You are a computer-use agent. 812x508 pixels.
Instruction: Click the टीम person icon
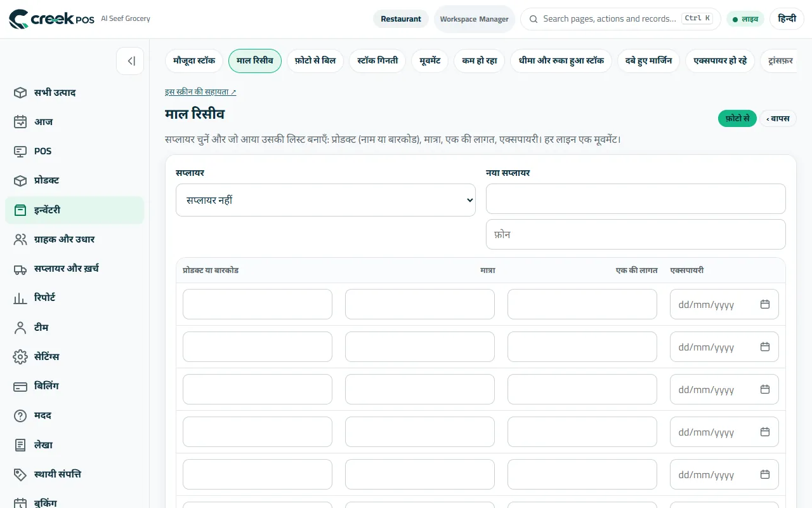20,328
